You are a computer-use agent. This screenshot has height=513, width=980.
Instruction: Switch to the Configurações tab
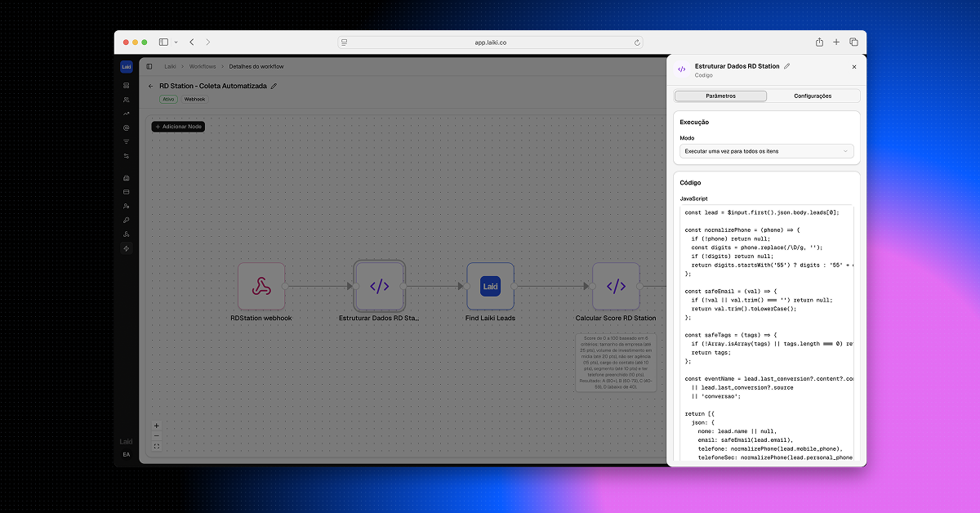point(813,96)
